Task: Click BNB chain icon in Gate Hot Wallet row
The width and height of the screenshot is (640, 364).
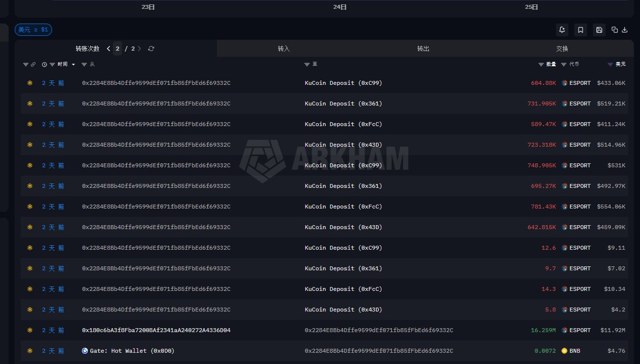Action: point(29,351)
